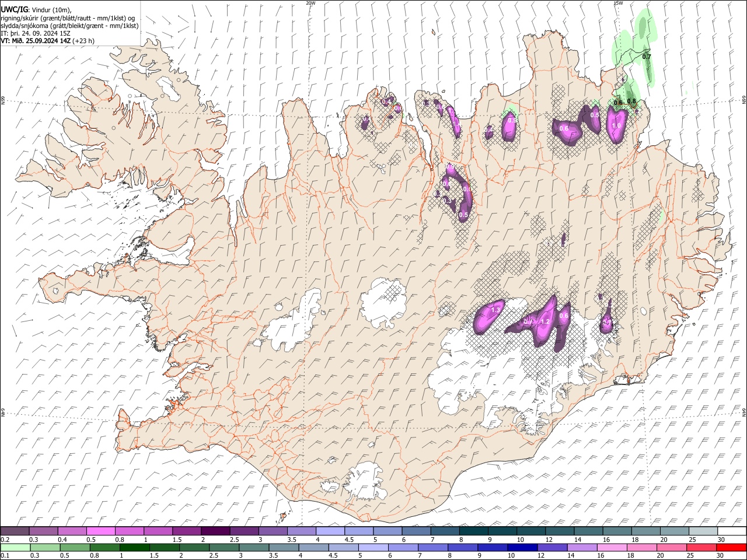Click the dusky purple 0.2 snow scale swatch
This screenshot has height=560, width=747.
click(x=15, y=531)
